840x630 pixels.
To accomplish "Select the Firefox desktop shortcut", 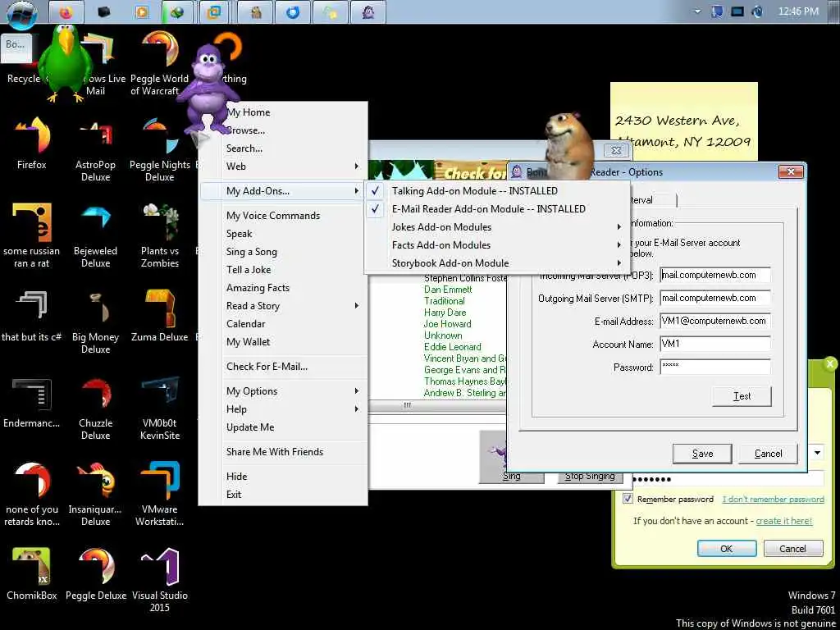I will click(x=32, y=143).
